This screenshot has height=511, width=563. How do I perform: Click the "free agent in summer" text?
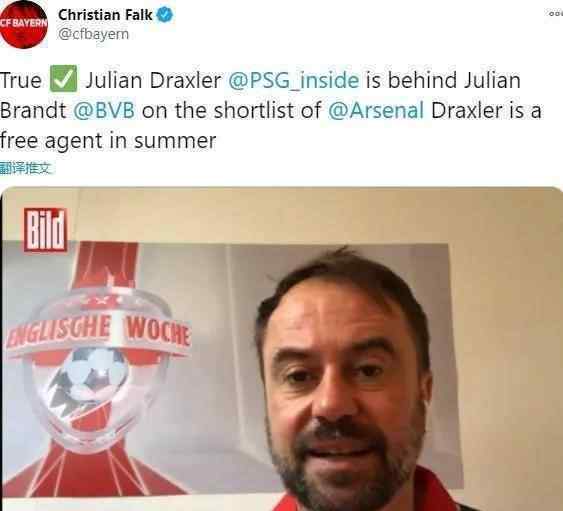click(x=108, y=141)
